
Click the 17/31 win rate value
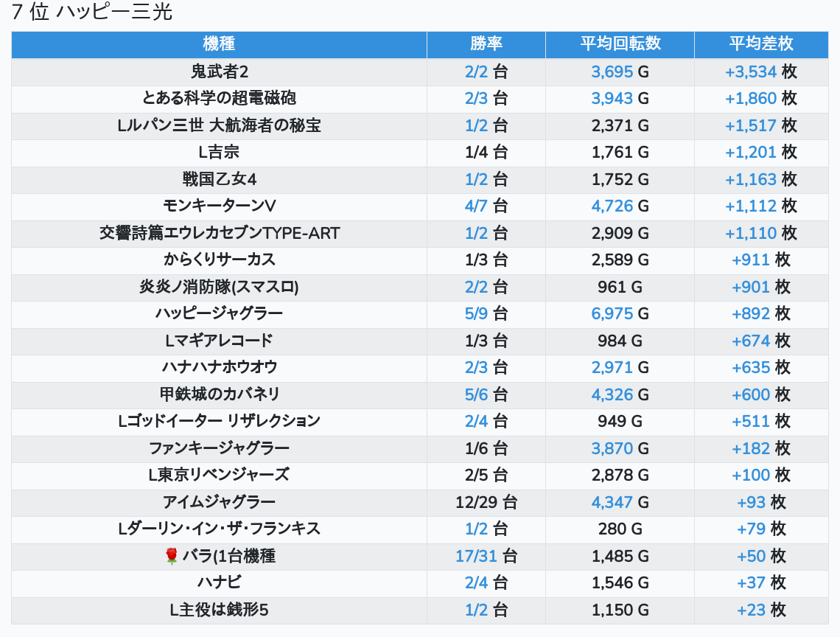click(x=476, y=556)
